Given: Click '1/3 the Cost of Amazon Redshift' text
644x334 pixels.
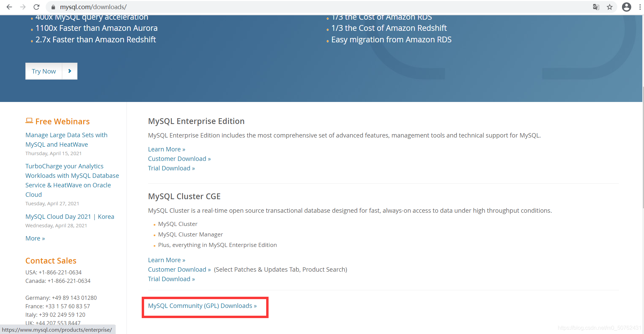Looking at the screenshot, I should [x=389, y=28].
